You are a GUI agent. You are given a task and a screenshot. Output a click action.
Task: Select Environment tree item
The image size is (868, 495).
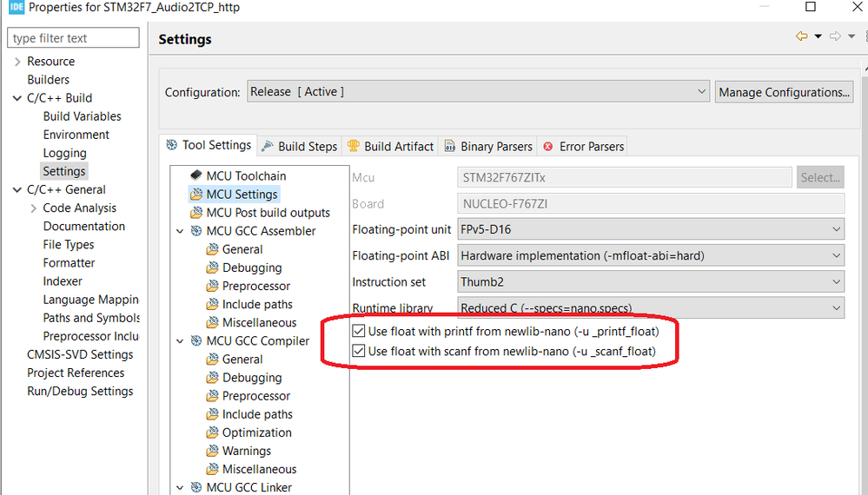(76, 135)
